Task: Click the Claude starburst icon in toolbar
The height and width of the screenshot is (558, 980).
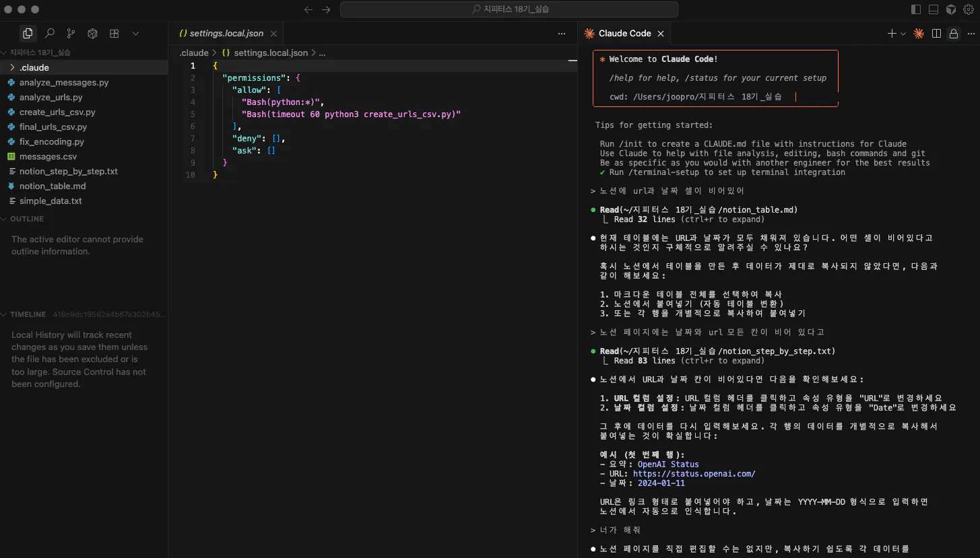Action: [919, 33]
